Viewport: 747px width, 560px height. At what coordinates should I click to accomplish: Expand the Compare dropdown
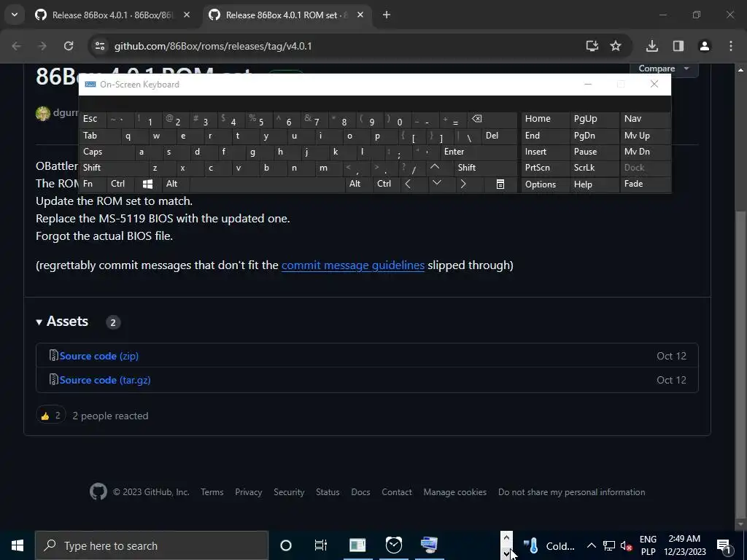tap(664, 69)
